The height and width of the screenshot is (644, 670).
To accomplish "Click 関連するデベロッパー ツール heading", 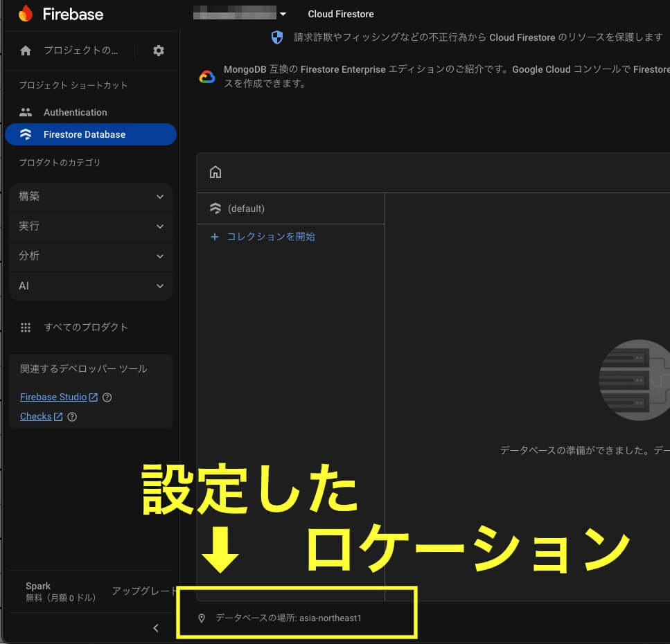I will coord(83,368).
